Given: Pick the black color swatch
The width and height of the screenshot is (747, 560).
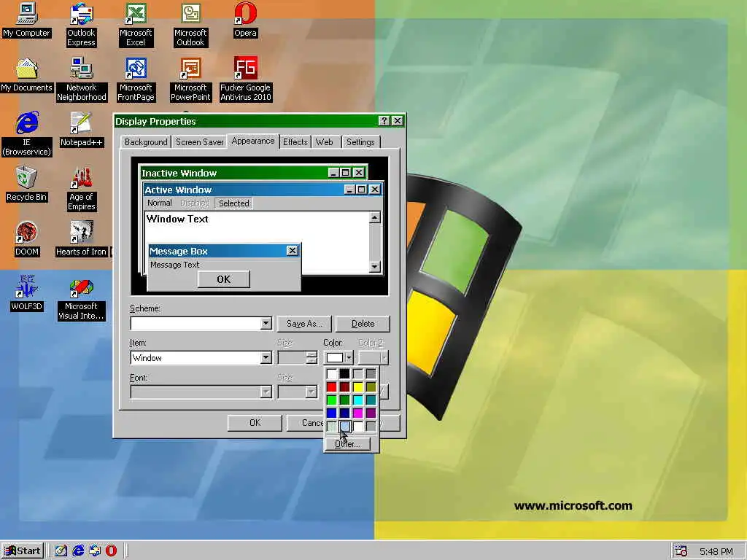Looking at the screenshot, I should coord(344,374).
